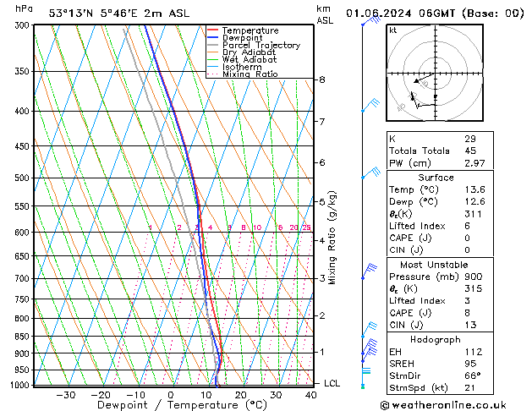Select the Parcel Trajectory legend label
The height and width of the screenshot is (411, 532).
point(261,45)
